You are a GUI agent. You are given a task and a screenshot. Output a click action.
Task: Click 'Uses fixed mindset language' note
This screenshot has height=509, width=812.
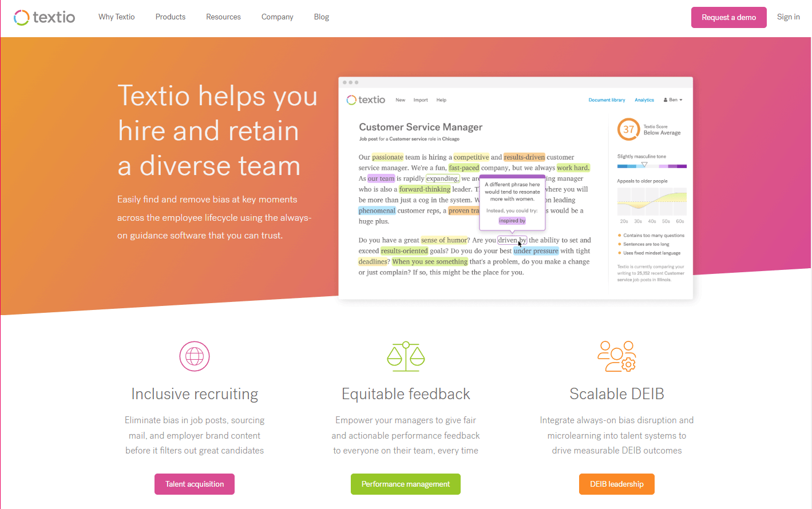651,253
